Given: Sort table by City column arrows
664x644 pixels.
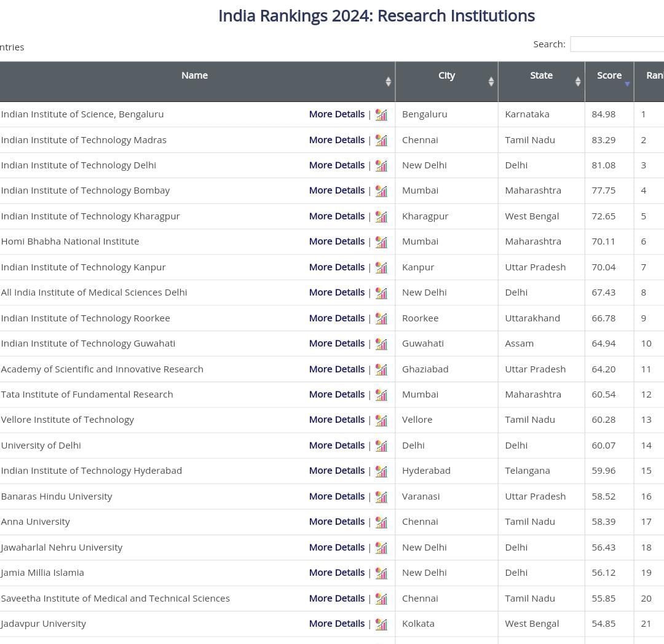Looking at the screenshot, I should (491, 81).
